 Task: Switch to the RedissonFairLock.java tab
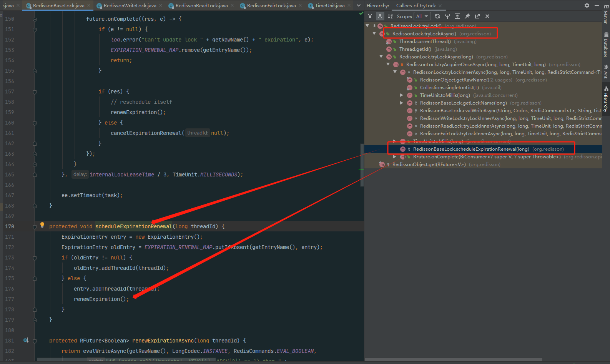(271, 5)
